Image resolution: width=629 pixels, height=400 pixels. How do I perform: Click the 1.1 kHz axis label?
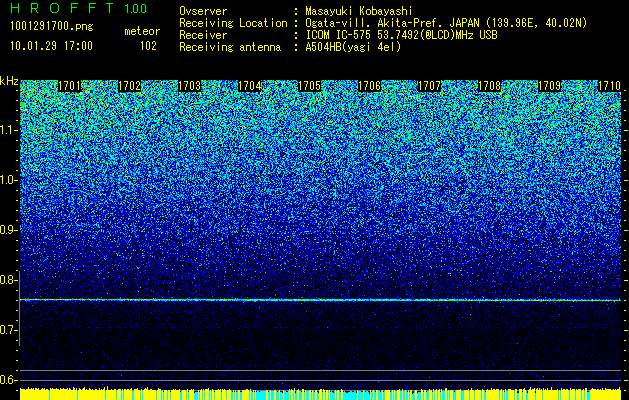(8, 130)
